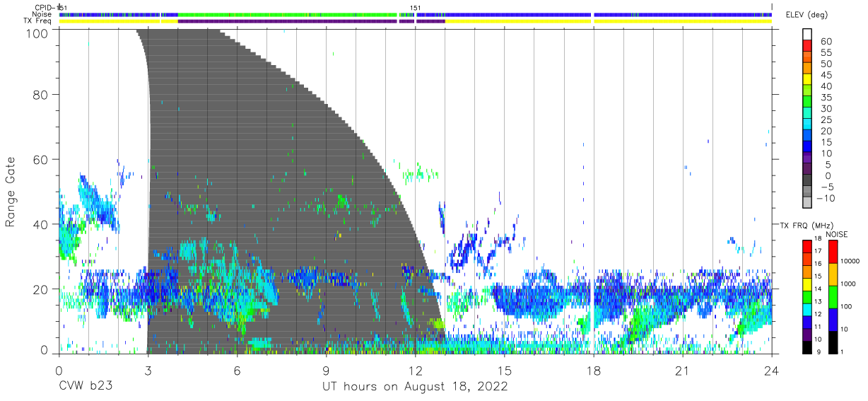Click the "10000" label on the NOISE colorbar

[849, 262]
